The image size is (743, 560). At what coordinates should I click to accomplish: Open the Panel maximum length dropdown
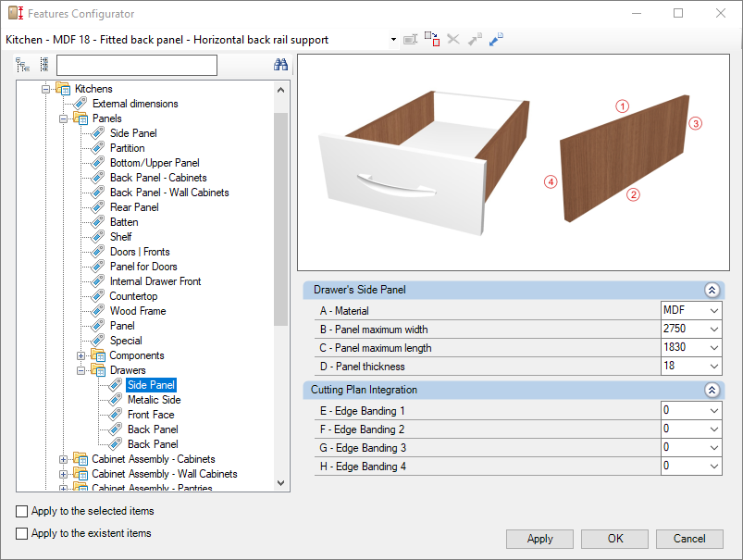click(x=713, y=348)
